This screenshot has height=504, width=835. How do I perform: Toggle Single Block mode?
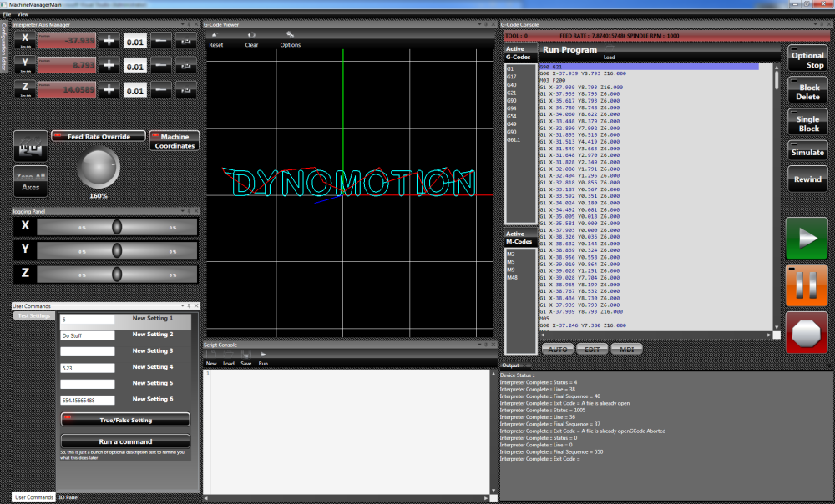pos(807,123)
